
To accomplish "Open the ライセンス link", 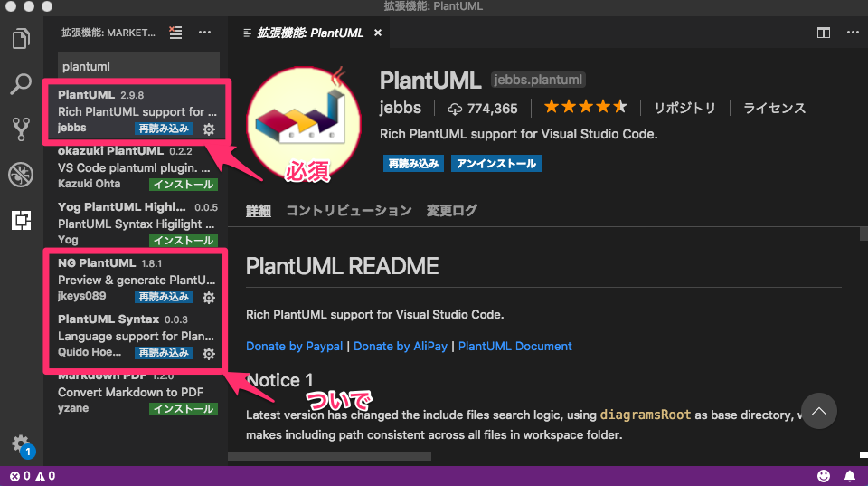I will click(x=774, y=108).
